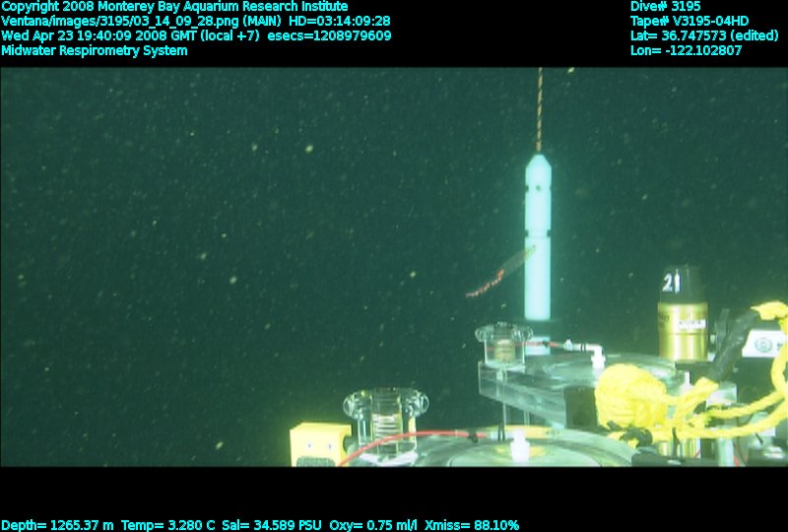Click the coiled yellow rope

pyautogui.click(x=640, y=394)
